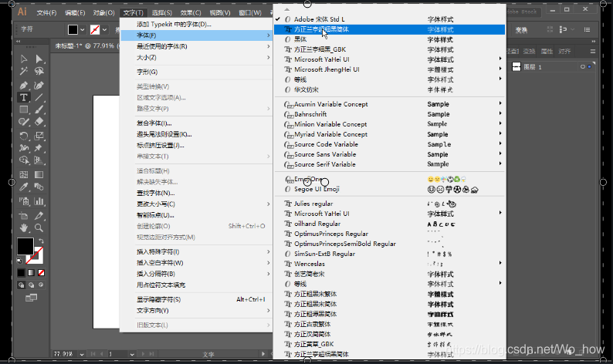Switch to 属性 panel tab
613x364 pixels.
(547, 51)
